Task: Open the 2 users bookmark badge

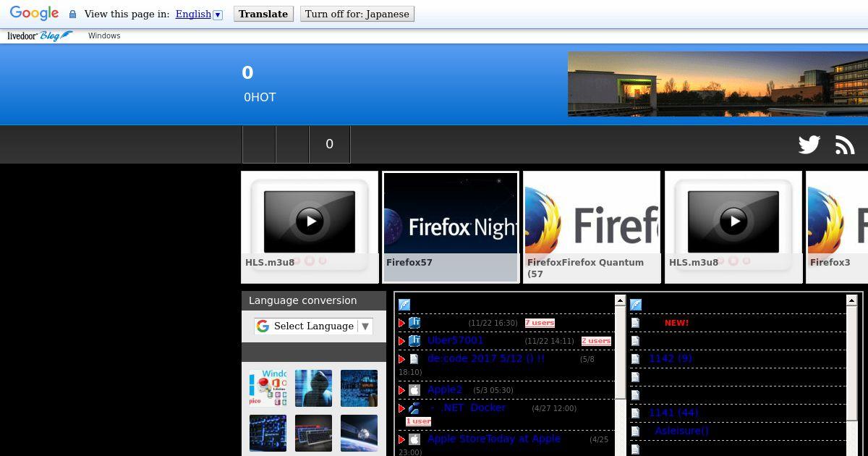Action: (596, 341)
